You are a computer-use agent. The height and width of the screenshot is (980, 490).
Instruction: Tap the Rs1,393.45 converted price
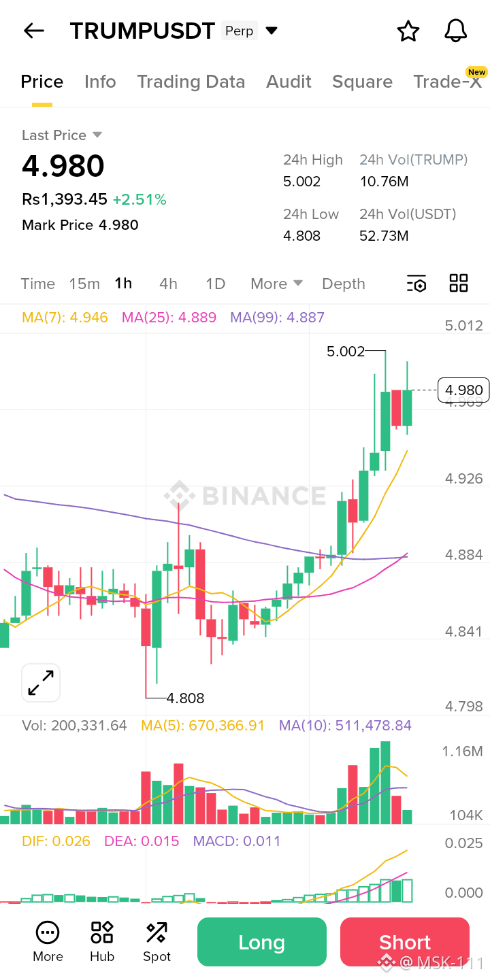click(65, 199)
